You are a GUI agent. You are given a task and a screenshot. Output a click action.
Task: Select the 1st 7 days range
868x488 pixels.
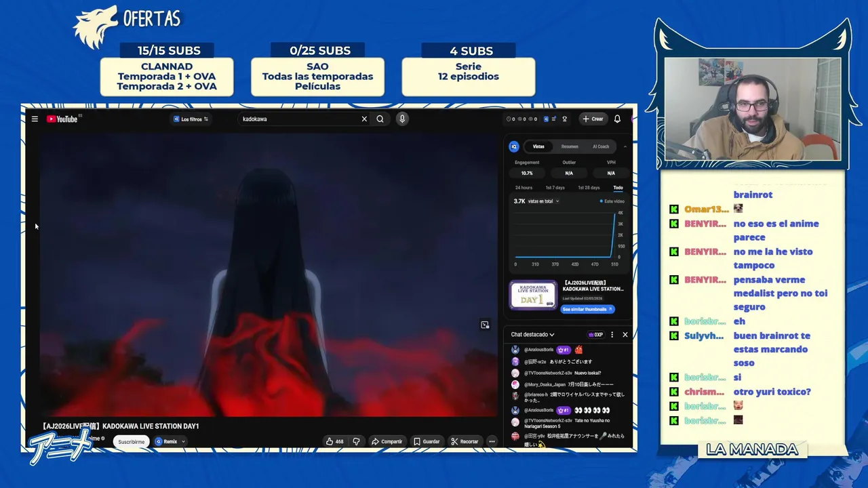coord(555,188)
